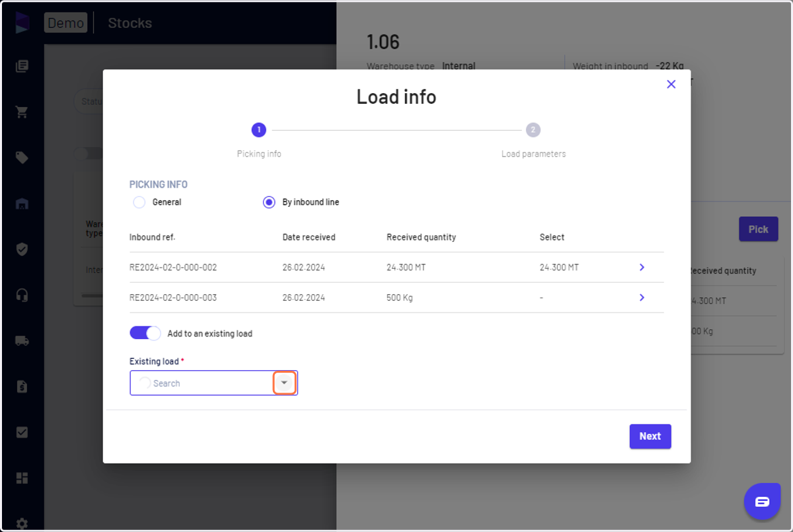
Task: Click the Stocks header title
Action: click(x=130, y=23)
